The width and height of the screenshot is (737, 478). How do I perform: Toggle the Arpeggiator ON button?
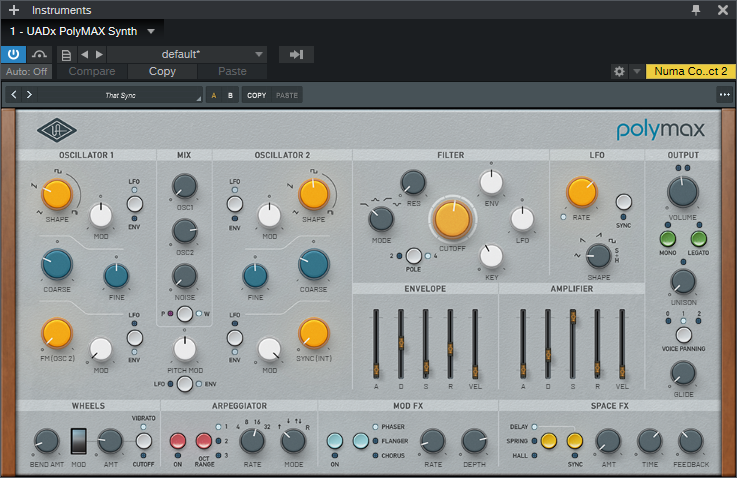178,439
